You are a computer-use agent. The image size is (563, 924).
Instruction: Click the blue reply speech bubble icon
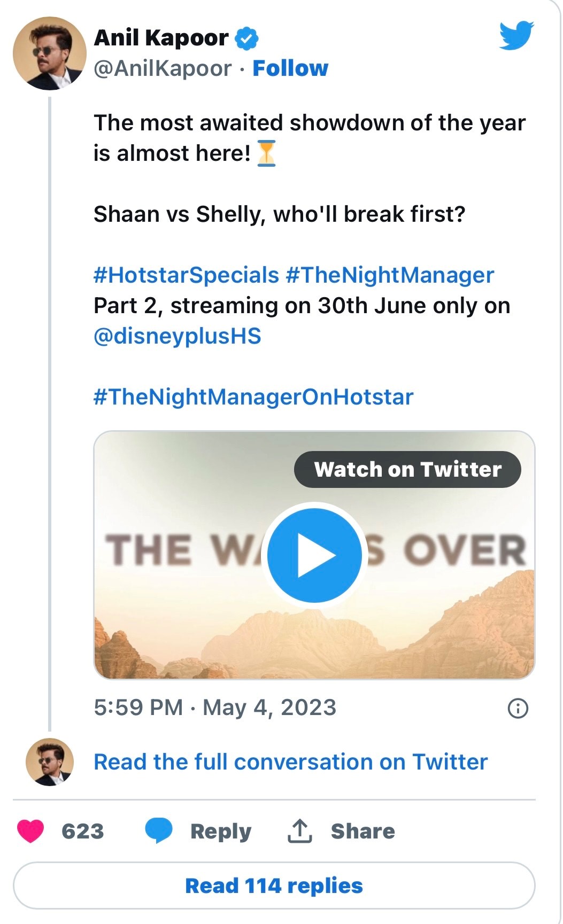(x=159, y=830)
